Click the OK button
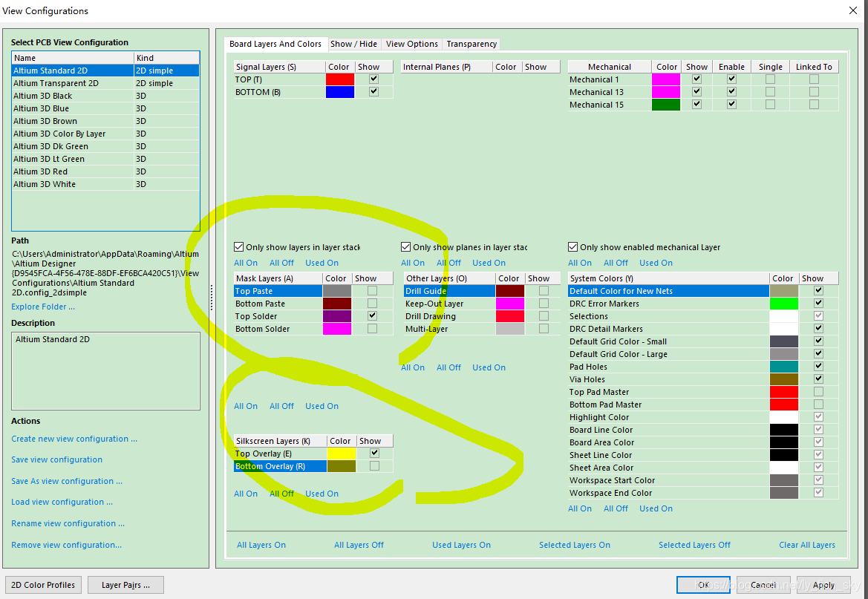Viewport: 868px width, 599px height. 703,585
